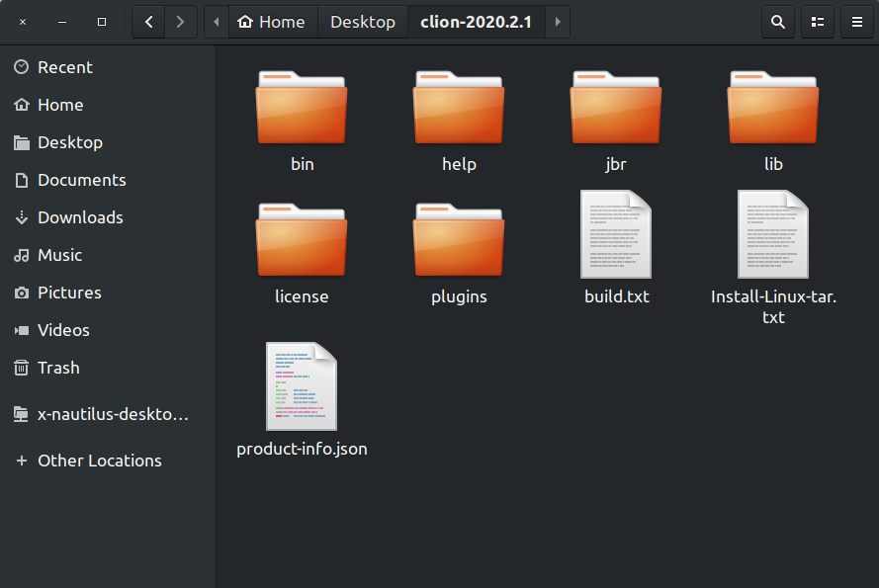
Task: Open Downloads in the sidebar
Action: click(108, 217)
